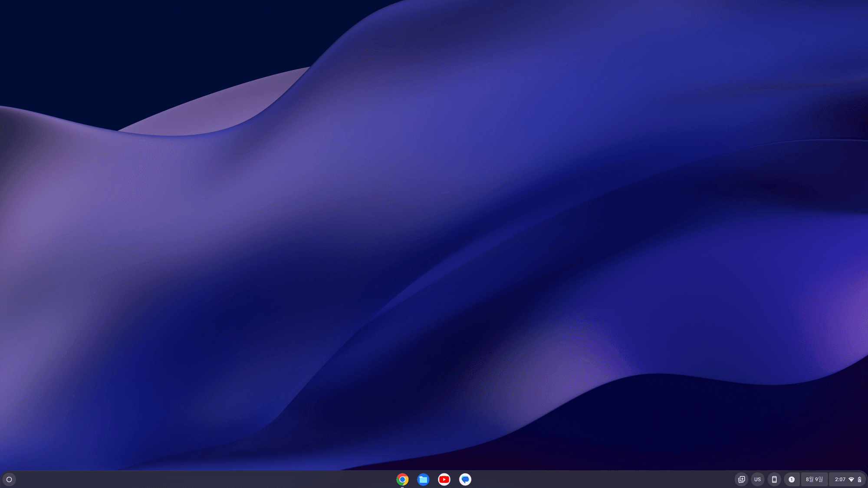
Task: Launch Google Chrome from the shelf
Action: tap(402, 479)
